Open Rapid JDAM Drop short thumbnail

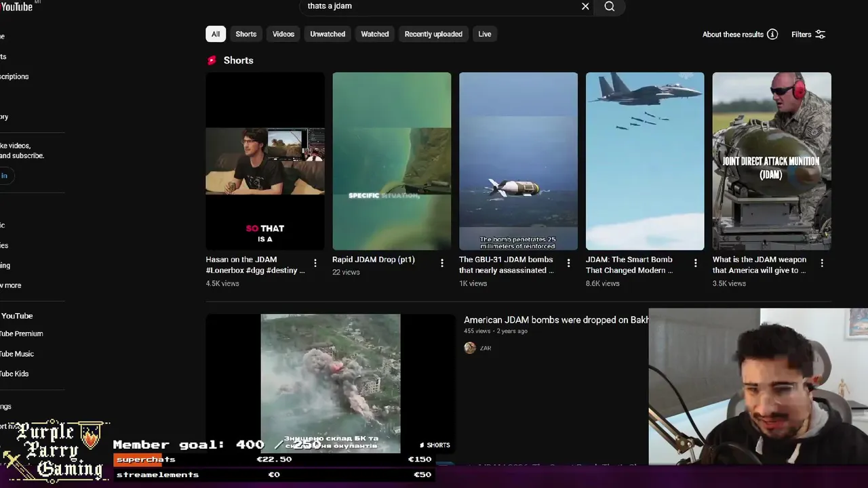(391, 161)
